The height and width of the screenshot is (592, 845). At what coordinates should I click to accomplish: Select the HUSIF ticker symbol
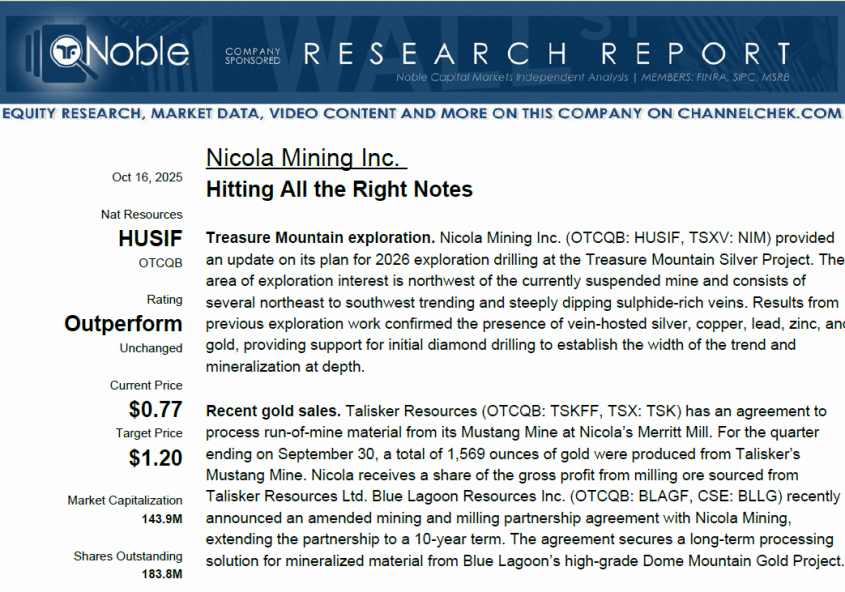(150, 239)
